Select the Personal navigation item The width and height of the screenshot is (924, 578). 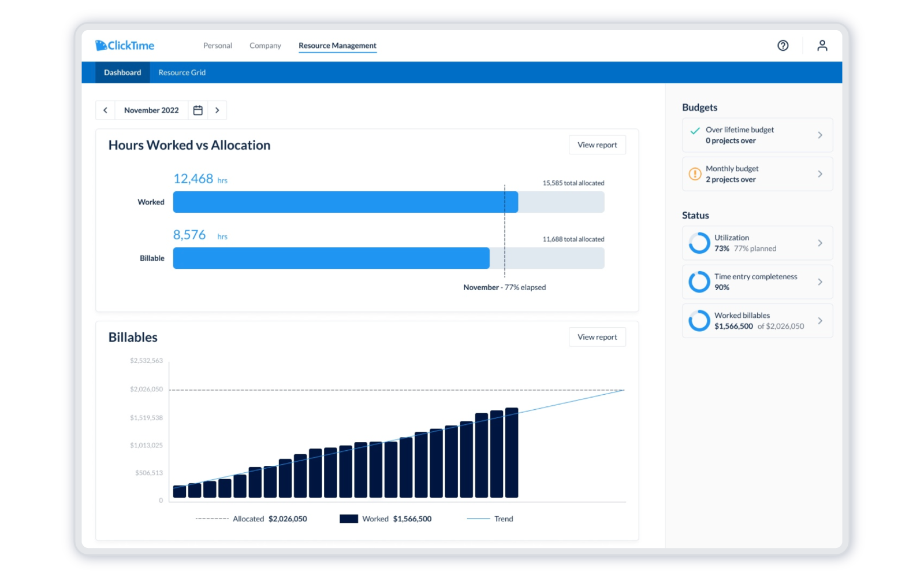point(217,45)
